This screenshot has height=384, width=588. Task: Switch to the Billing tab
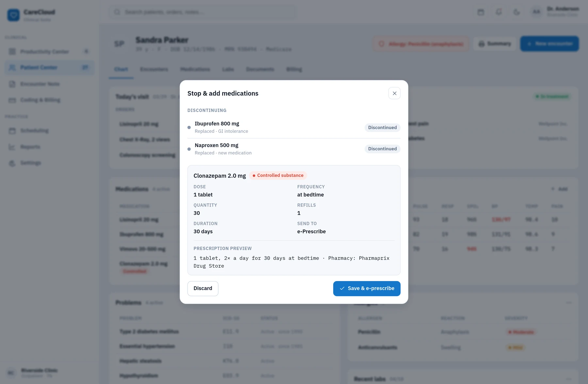coord(294,69)
